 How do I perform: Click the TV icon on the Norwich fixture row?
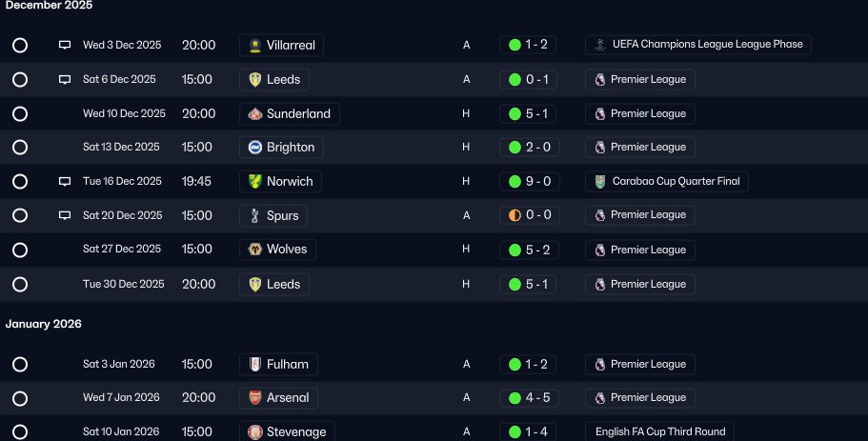(x=65, y=181)
